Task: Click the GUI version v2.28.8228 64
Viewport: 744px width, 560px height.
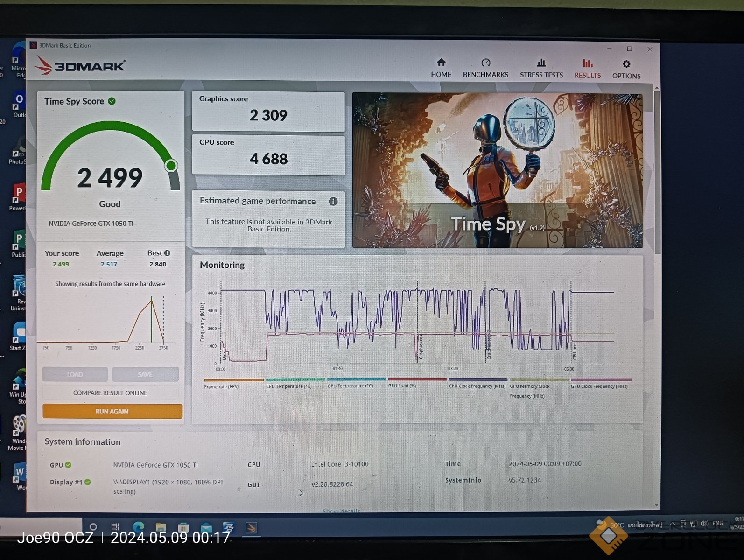Action: 332,484
